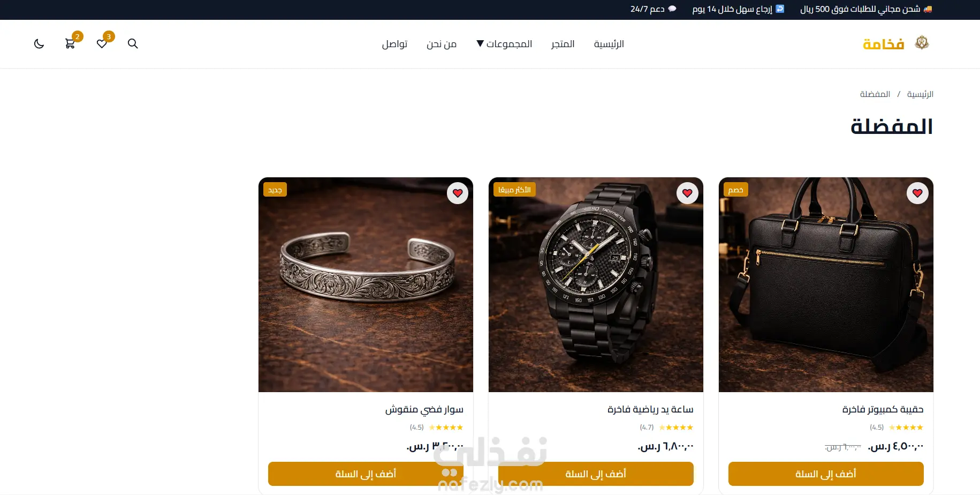Click الرئيسية breadcrumb link
This screenshot has height=495, width=980.
(920, 94)
